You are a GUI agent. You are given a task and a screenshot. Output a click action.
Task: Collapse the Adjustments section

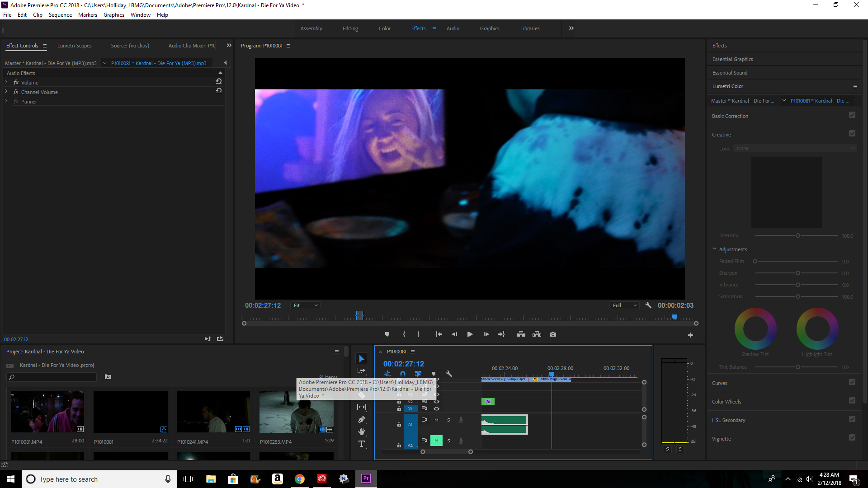[x=715, y=249]
